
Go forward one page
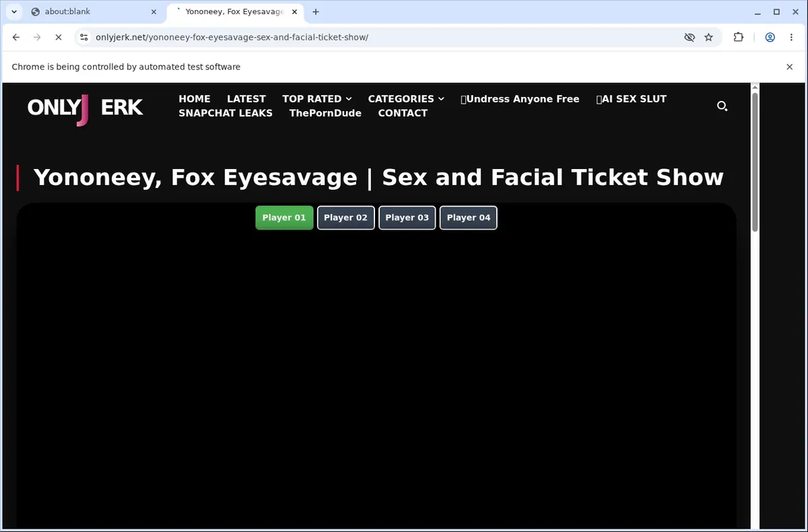tap(37, 38)
